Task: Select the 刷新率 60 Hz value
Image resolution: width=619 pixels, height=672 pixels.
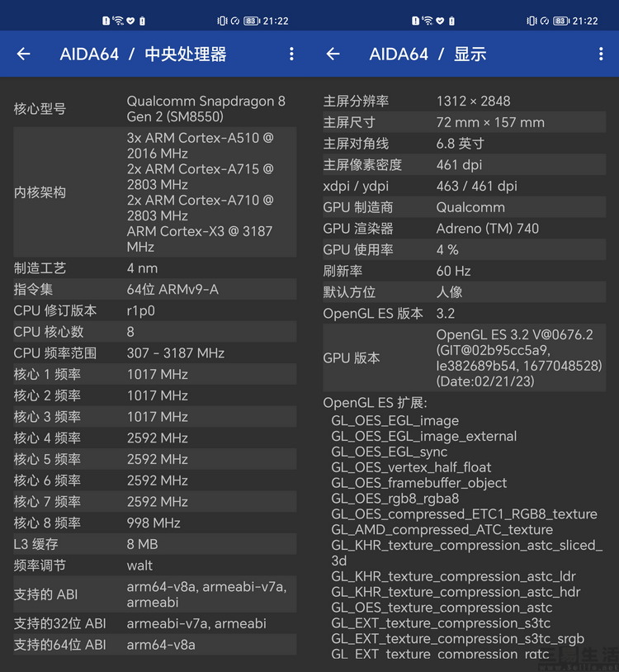Action: coord(454,271)
